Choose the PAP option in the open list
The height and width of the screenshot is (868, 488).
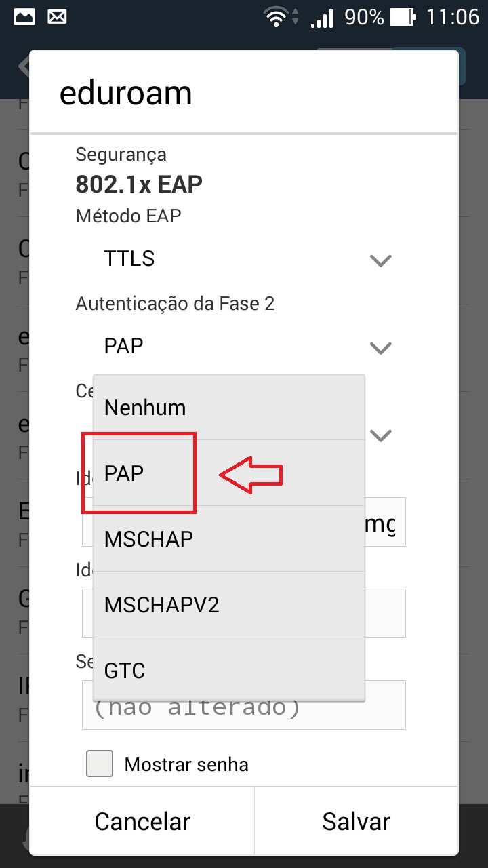(228, 473)
